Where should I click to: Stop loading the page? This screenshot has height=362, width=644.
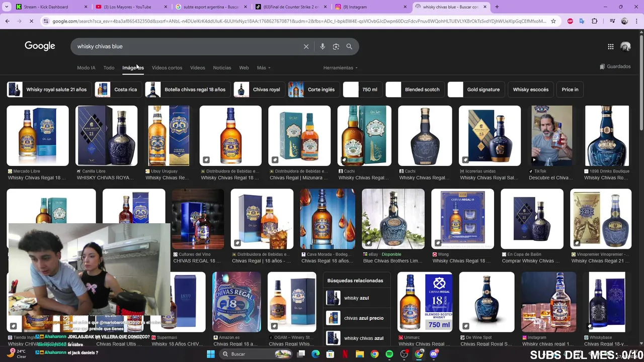(31, 21)
